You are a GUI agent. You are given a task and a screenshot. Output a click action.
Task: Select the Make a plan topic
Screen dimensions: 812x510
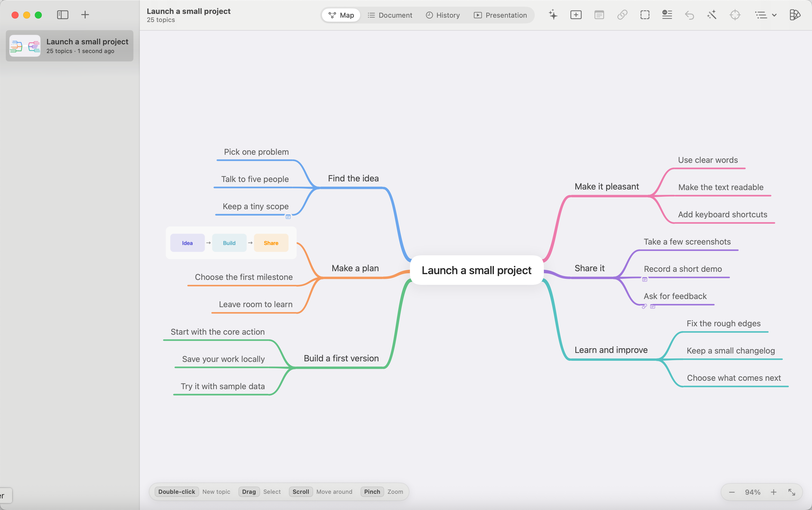[355, 268]
